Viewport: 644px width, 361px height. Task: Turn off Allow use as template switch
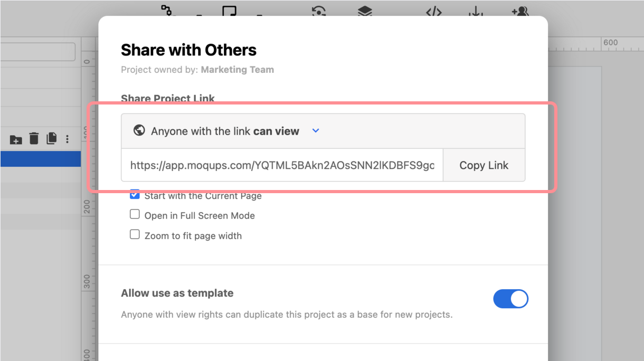click(510, 299)
